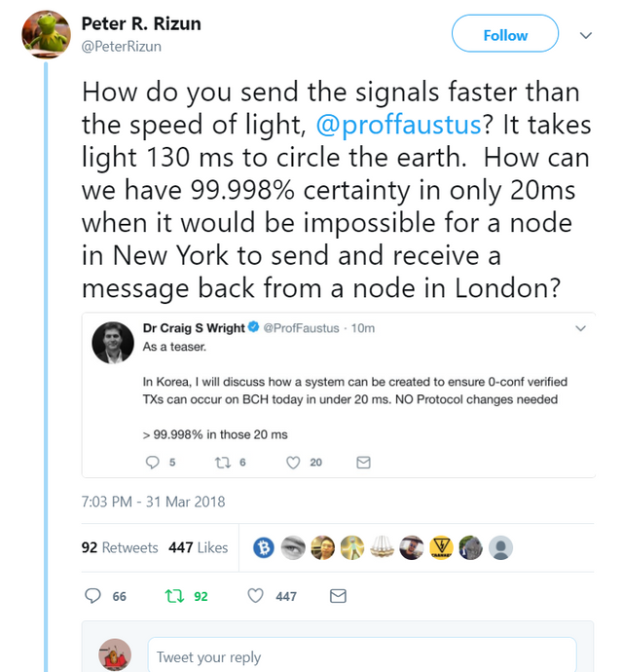Open Peter R. Rizun's Kermit avatar
Viewport: 623px width, 672px height.
pos(46,35)
